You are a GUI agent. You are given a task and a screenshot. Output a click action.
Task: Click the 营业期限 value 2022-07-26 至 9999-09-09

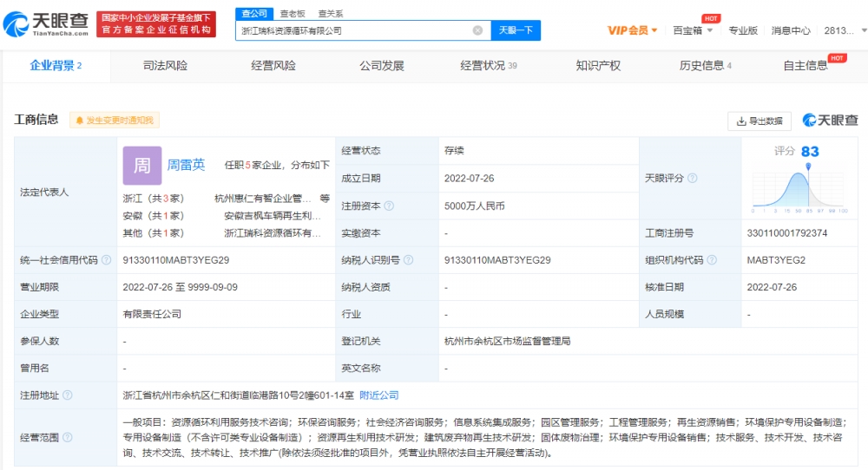(180, 287)
